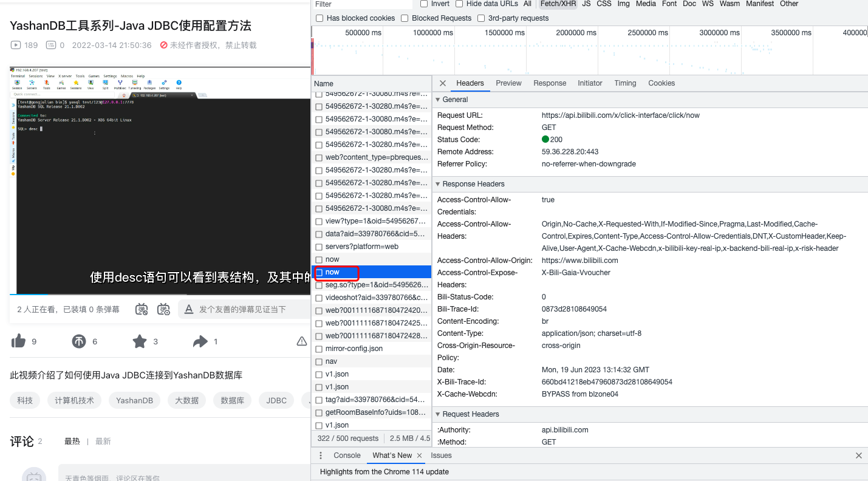The width and height of the screenshot is (868, 481).
Task: Open danmaku settings icon in player bar
Action: click(164, 309)
